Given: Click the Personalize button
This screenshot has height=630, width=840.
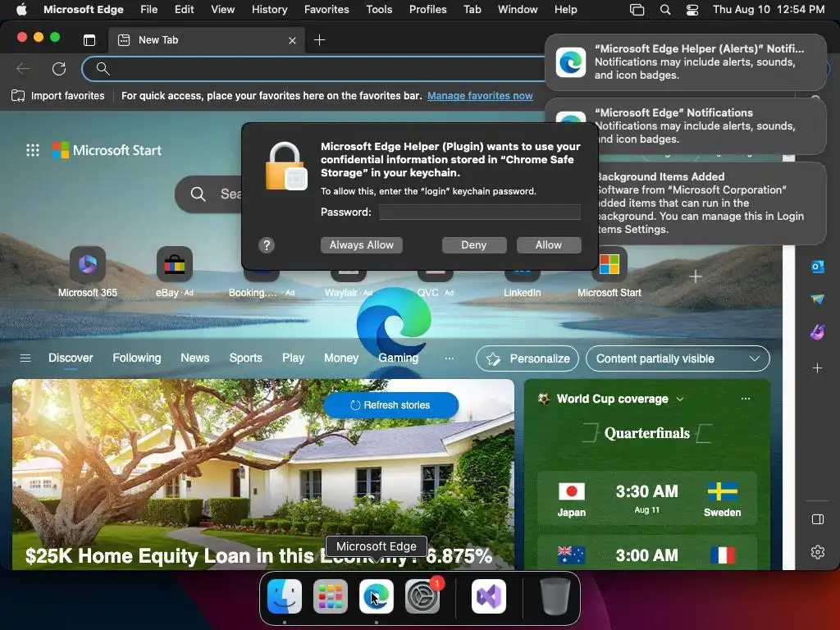Looking at the screenshot, I should pos(527,358).
